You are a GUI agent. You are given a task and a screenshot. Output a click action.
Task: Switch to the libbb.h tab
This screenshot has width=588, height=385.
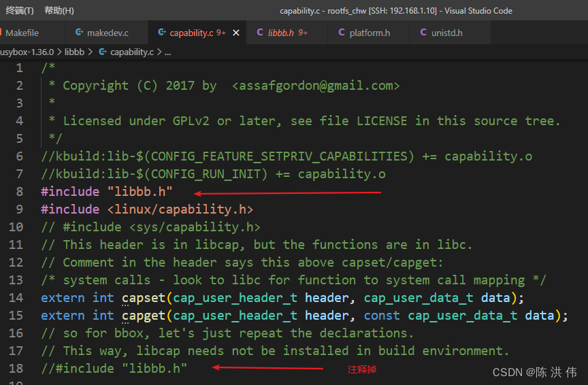click(281, 33)
